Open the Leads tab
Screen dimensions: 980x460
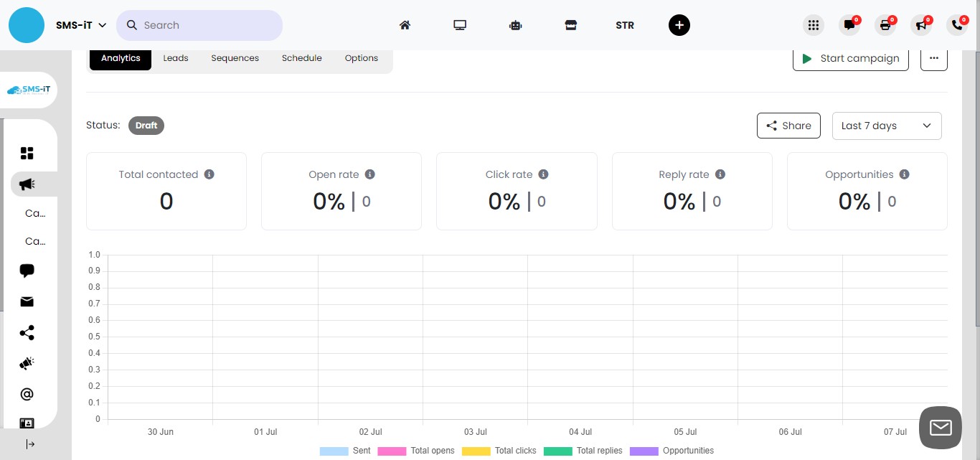click(x=175, y=58)
